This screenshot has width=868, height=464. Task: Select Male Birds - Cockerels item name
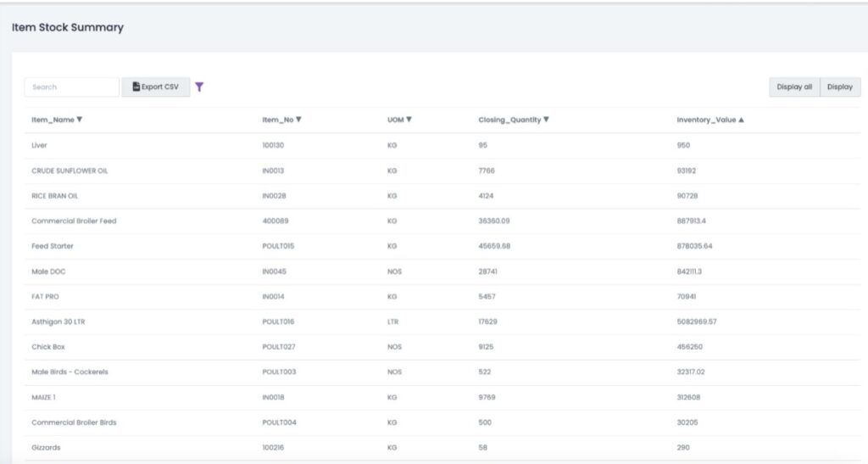click(x=70, y=372)
